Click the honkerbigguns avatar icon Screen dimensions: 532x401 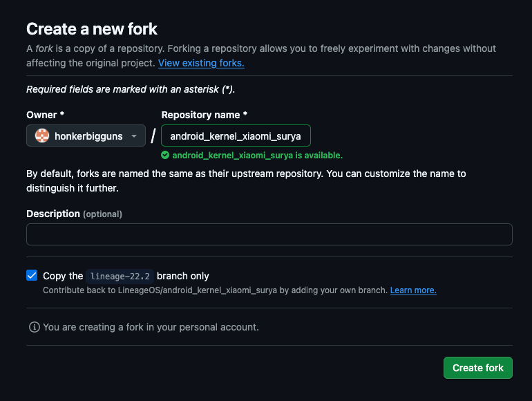coord(42,136)
